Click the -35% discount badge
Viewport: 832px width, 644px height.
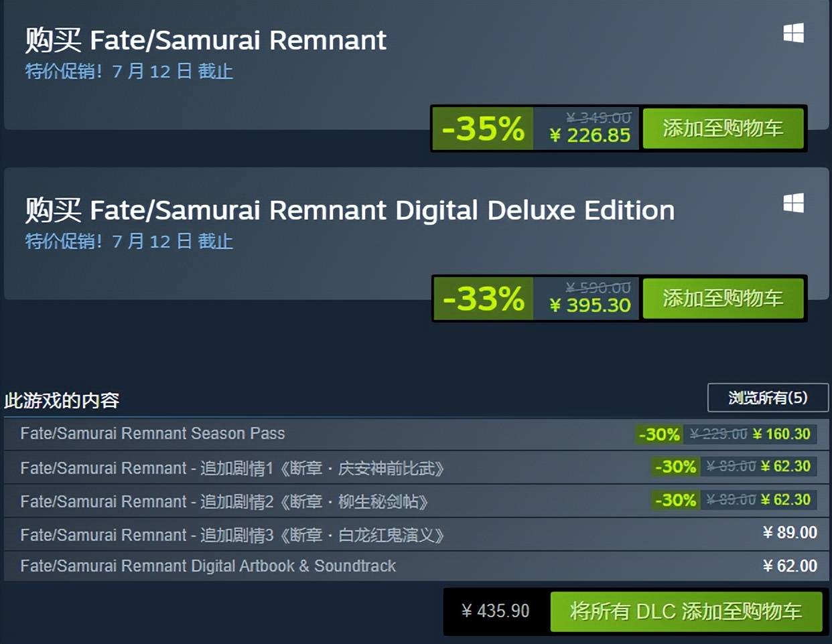(483, 128)
